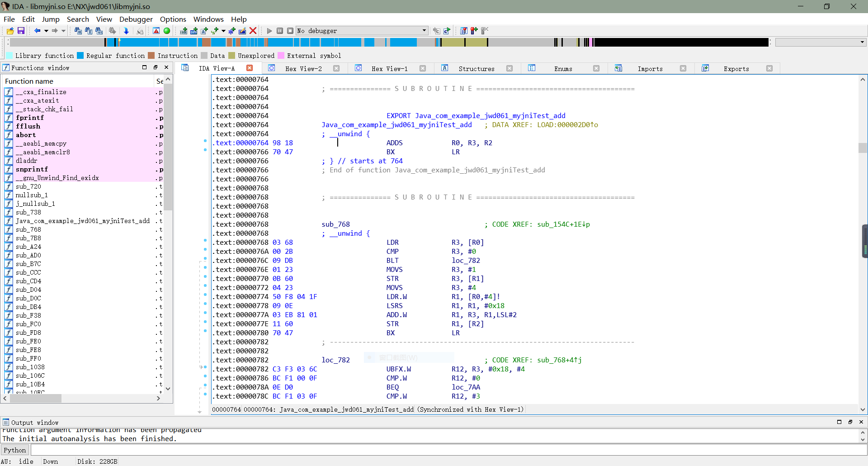
Task: Click the functions list vertical scrollbar thumb
Action: click(x=168, y=147)
